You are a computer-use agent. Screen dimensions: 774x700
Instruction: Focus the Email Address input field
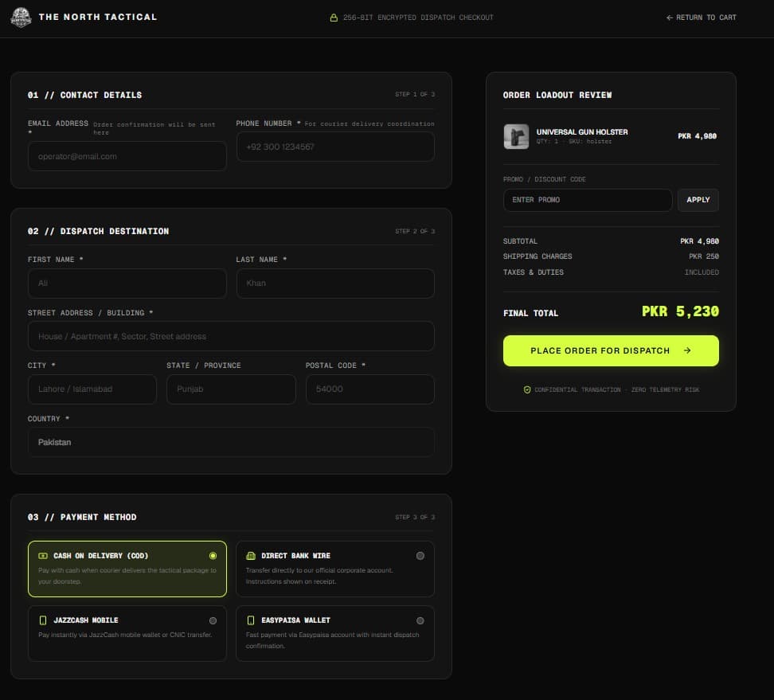coord(127,157)
